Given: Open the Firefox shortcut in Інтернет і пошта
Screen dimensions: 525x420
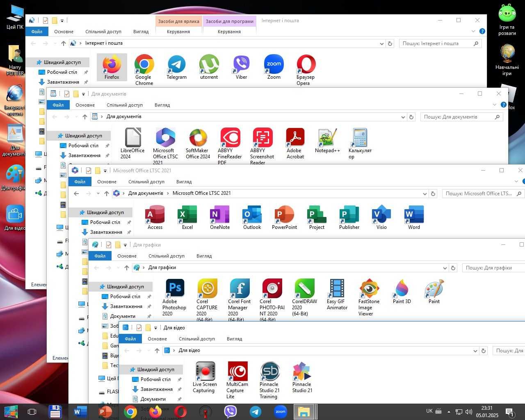Looking at the screenshot, I should (112, 67).
